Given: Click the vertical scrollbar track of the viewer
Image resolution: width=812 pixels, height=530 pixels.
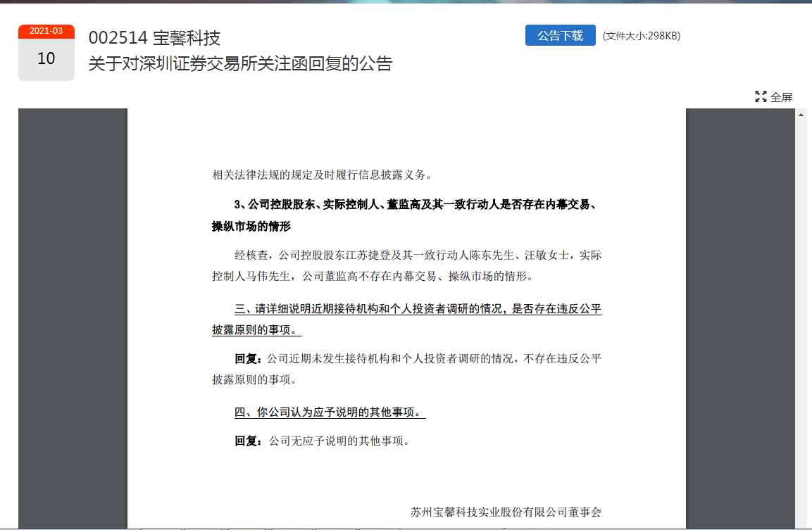Looking at the screenshot, I should click(x=801, y=317).
